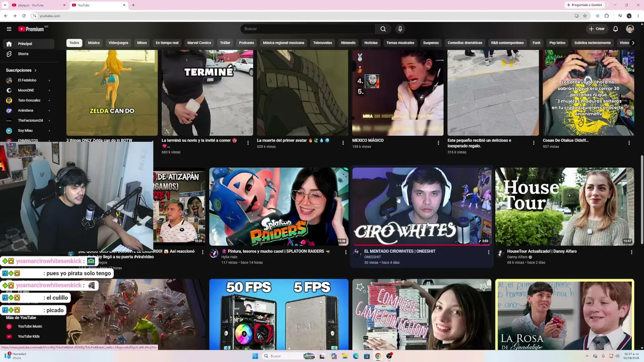Open options menu for MEXICO MÁGICO short

(438, 143)
